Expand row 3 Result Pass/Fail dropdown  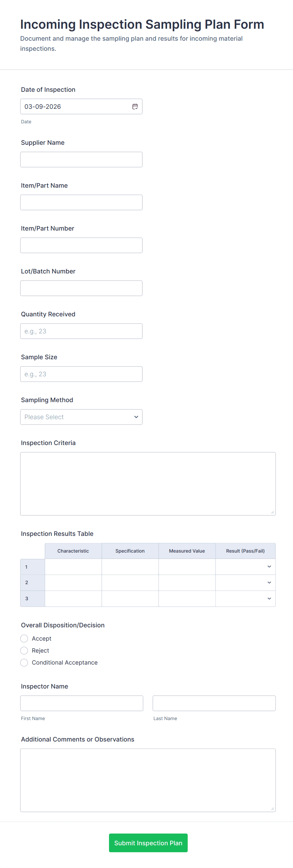click(245, 598)
